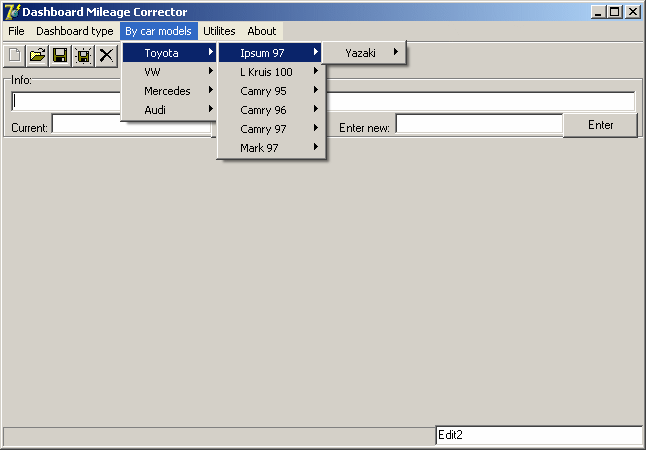Image resolution: width=646 pixels, height=450 pixels.
Task: Close the Dashboard Mileage Corrector window
Action: 632,12
